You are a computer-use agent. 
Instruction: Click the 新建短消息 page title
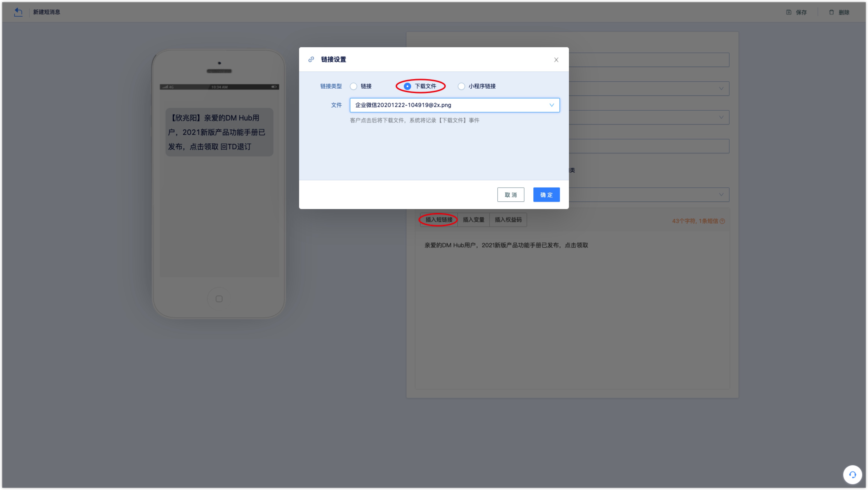47,12
